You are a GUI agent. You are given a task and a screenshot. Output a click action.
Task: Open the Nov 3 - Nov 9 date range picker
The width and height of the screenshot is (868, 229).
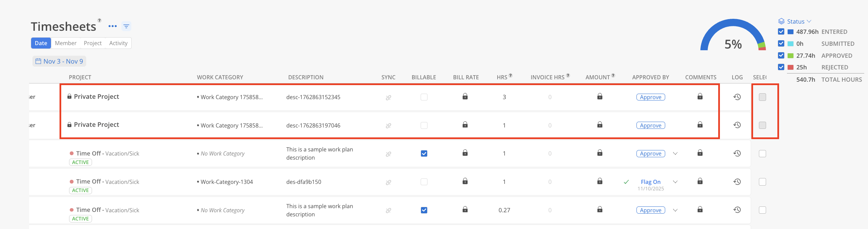[x=60, y=62]
